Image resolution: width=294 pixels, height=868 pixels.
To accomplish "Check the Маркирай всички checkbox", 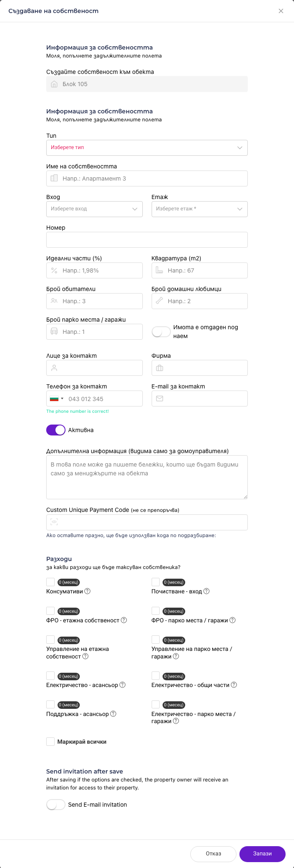I will point(50,742).
